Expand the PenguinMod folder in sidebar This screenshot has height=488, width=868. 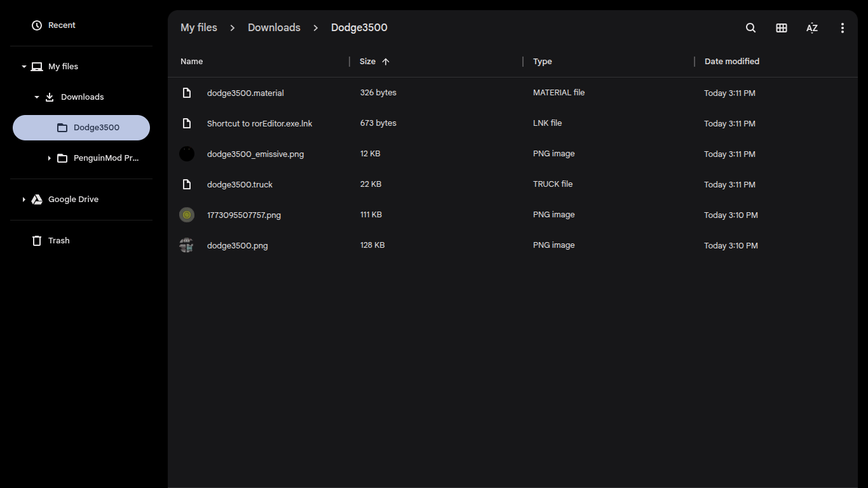[49, 158]
